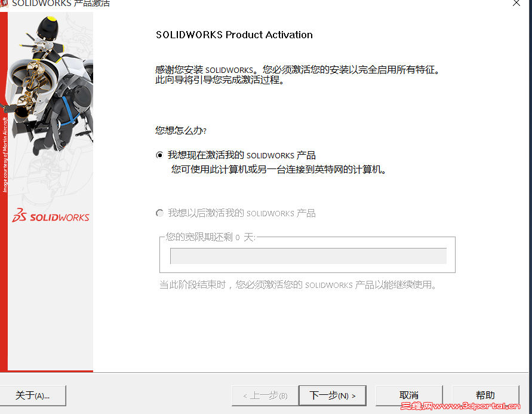Click the '此向导将引导您完成激活过程。' line
Screen dimensions: 532x414
point(220,80)
